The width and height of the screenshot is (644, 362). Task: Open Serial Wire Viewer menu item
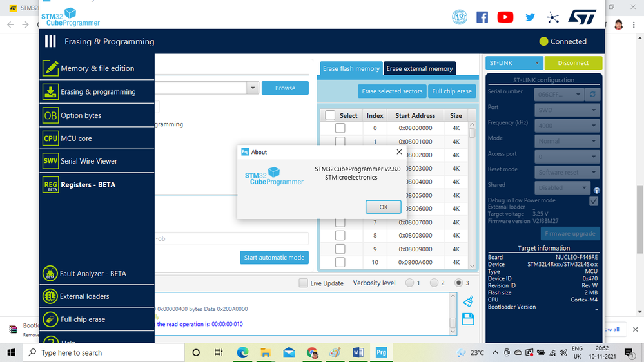click(x=89, y=161)
